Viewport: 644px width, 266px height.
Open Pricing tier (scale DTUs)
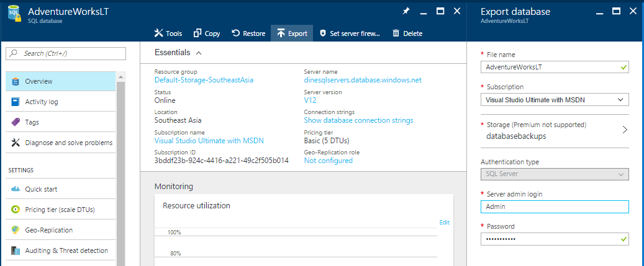tap(61, 210)
